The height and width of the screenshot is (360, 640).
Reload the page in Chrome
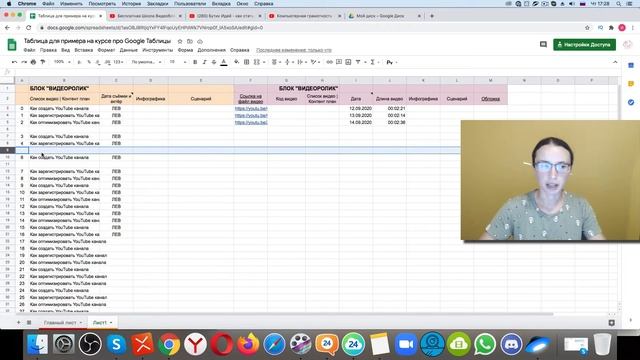(29, 28)
